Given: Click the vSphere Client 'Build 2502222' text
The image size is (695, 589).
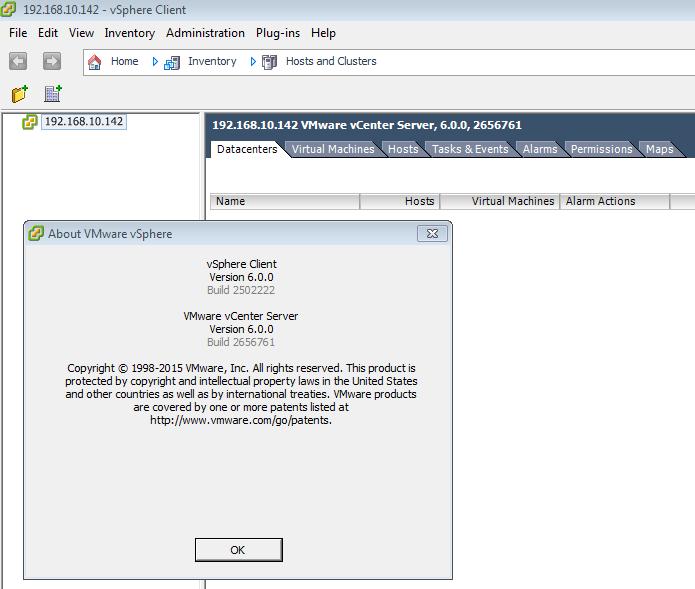Looking at the screenshot, I should [x=241, y=290].
